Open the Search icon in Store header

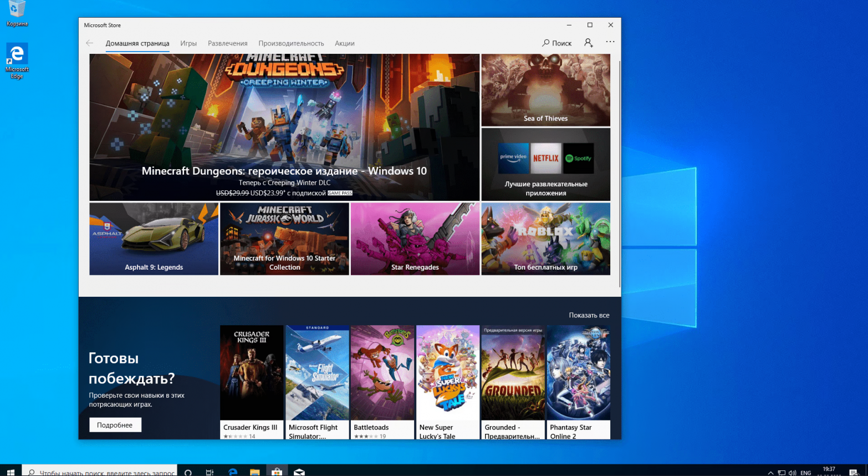pyautogui.click(x=557, y=43)
